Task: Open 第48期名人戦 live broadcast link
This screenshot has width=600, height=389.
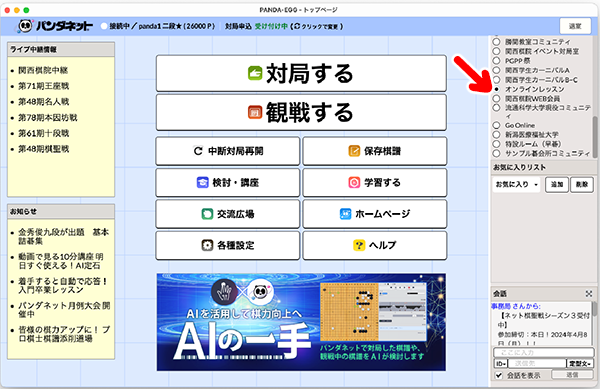Action: pyautogui.click(x=44, y=102)
